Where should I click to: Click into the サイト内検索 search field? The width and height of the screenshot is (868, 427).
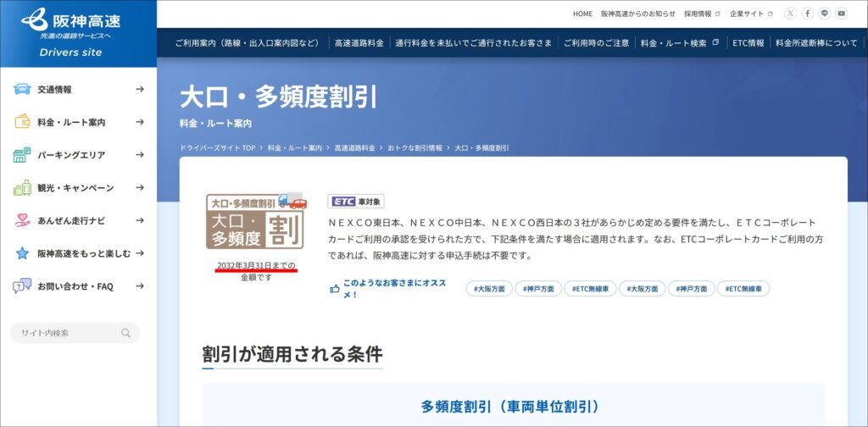[68, 333]
